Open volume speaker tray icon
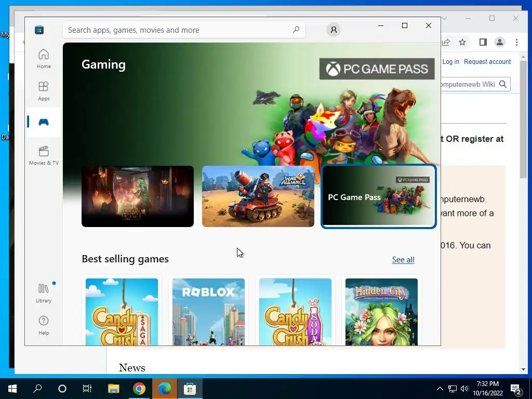This screenshot has width=532, height=399. (464, 389)
